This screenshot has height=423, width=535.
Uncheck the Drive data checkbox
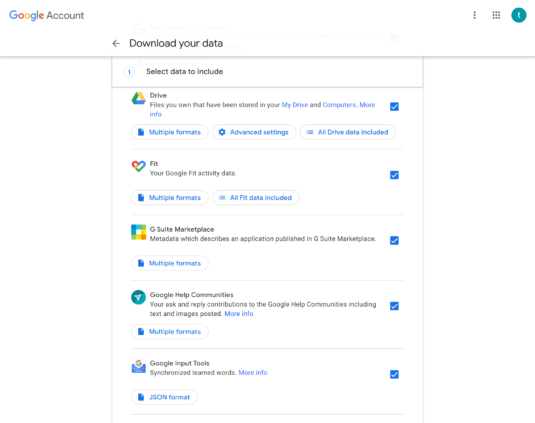(394, 107)
